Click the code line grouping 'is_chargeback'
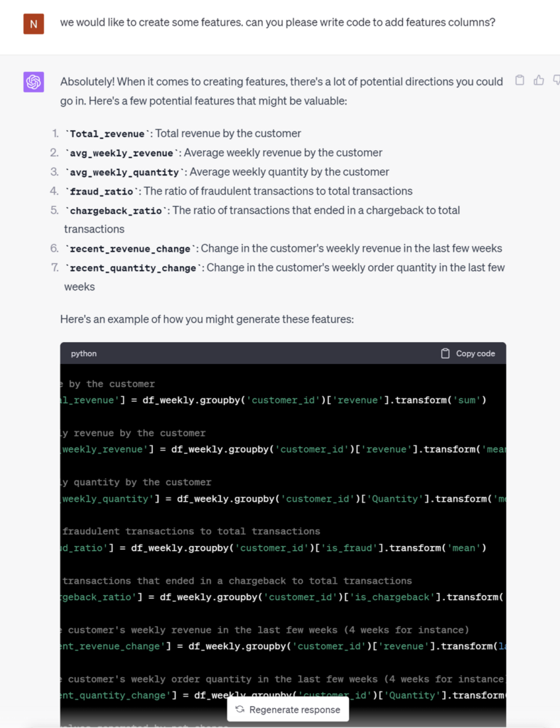 coord(283,597)
